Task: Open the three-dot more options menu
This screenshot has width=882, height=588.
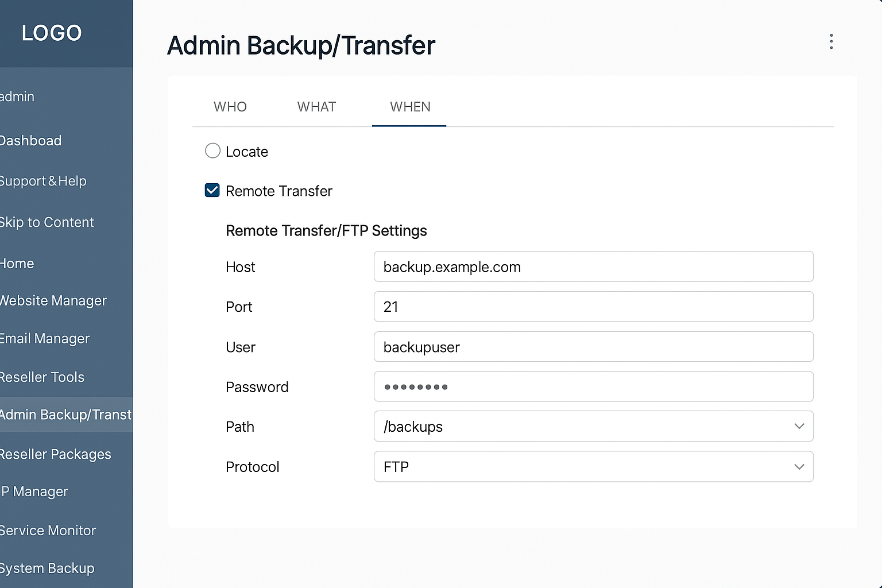Action: [831, 41]
